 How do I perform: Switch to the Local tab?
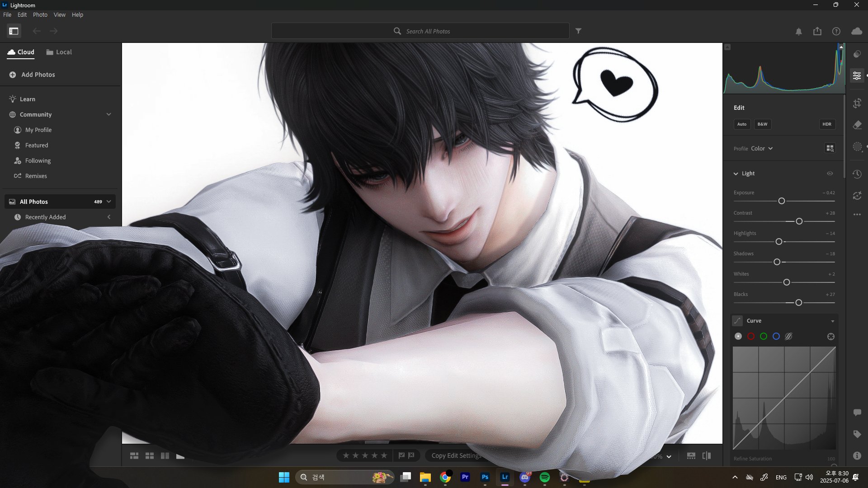(x=59, y=52)
